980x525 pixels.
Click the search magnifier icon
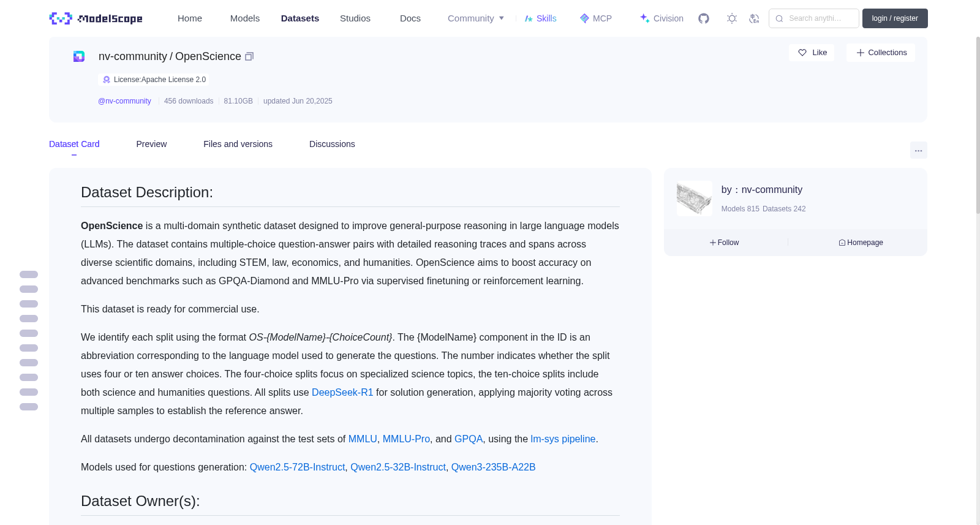[x=779, y=18]
